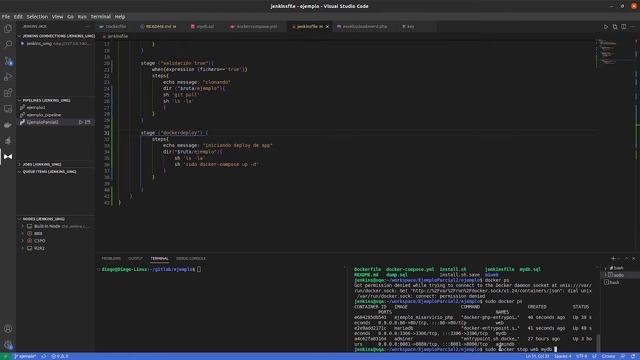Open the Go menu

click(70, 17)
